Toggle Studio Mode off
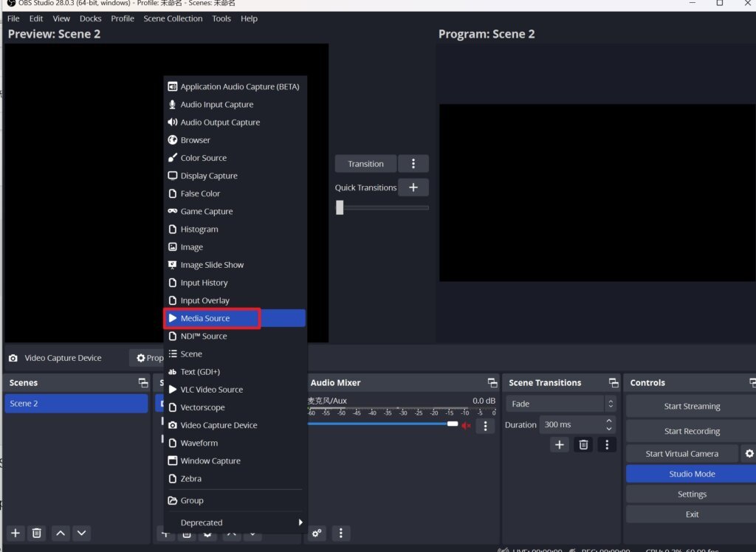The image size is (756, 552). click(691, 474)
